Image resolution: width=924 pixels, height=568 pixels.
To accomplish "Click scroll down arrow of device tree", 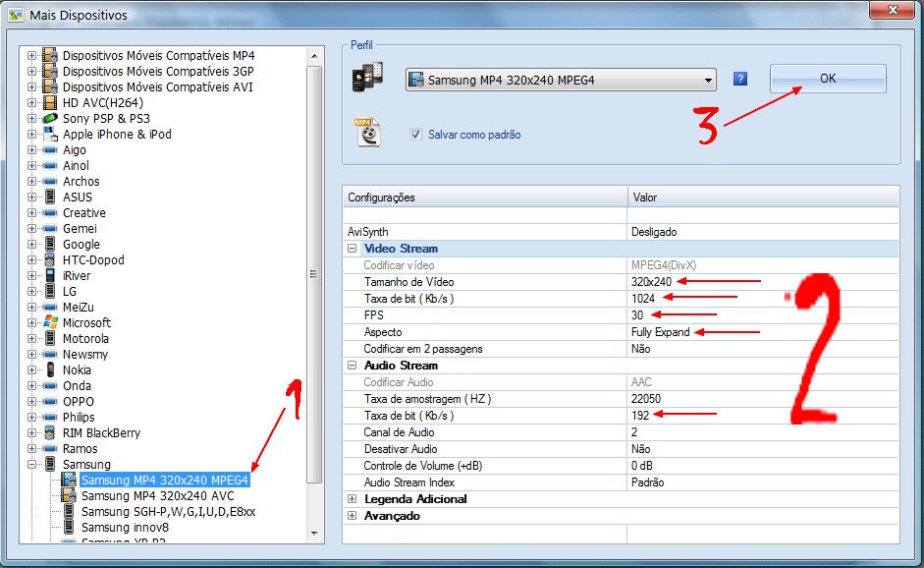I will coord(314,534).
